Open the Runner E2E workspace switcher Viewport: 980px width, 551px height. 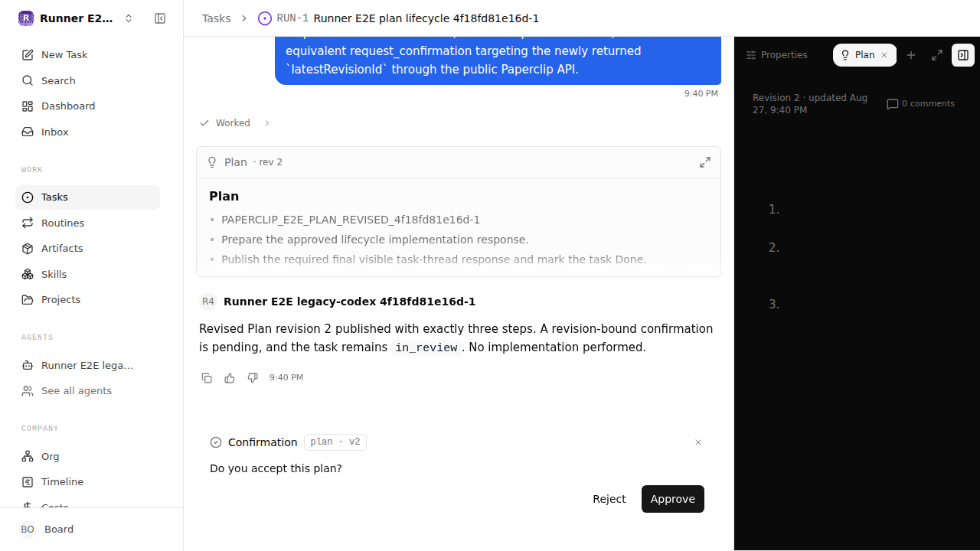76,18
